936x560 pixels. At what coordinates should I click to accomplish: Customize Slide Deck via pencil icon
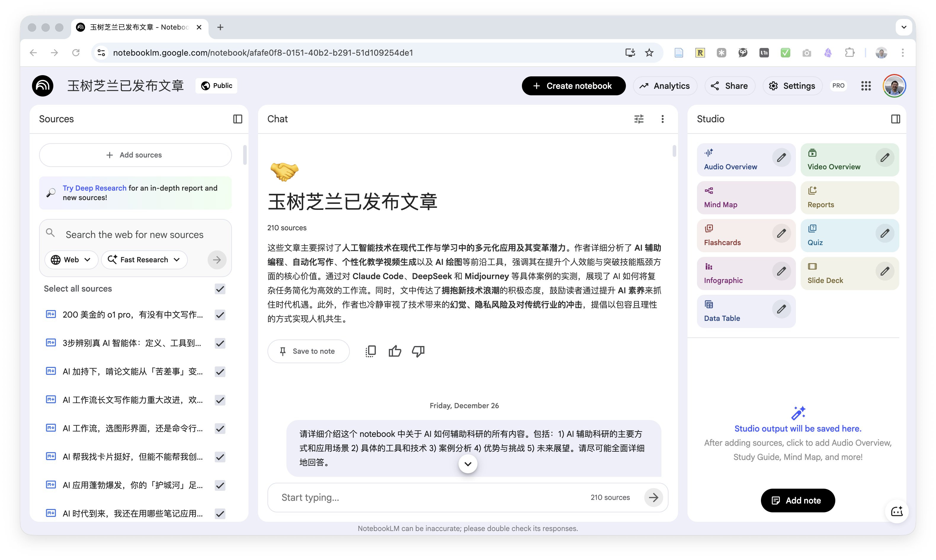(885, 271)
